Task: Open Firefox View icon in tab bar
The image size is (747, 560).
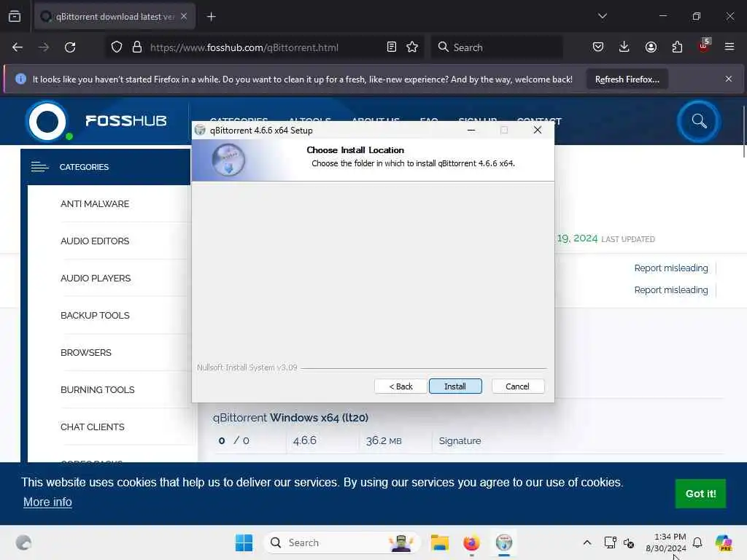Action: [15, 17]
